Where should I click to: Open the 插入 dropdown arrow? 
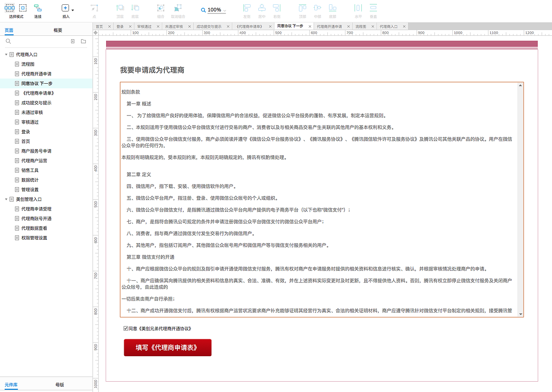(x=72, y=9)
